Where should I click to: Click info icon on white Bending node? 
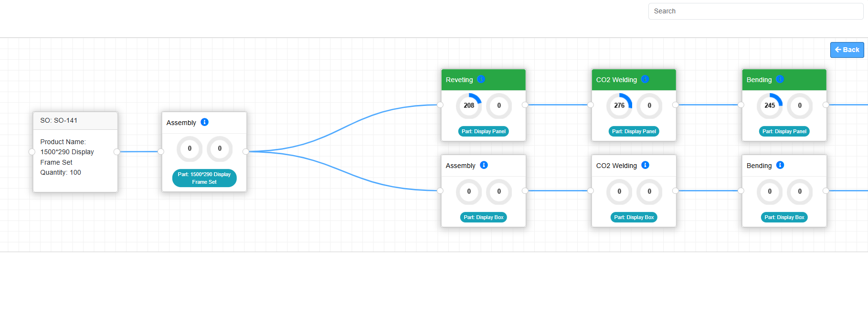[780, 165]
